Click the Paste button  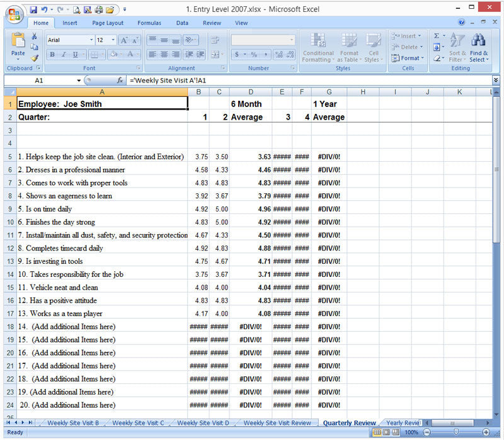(18, 47)
